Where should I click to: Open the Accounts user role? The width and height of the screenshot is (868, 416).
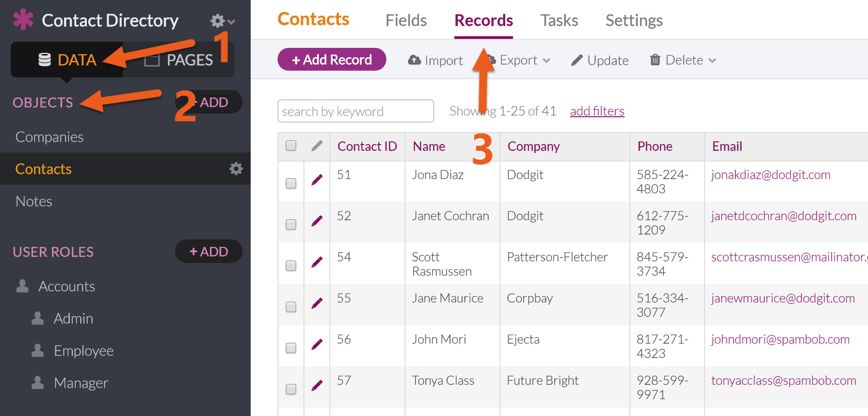click(67, 286)
